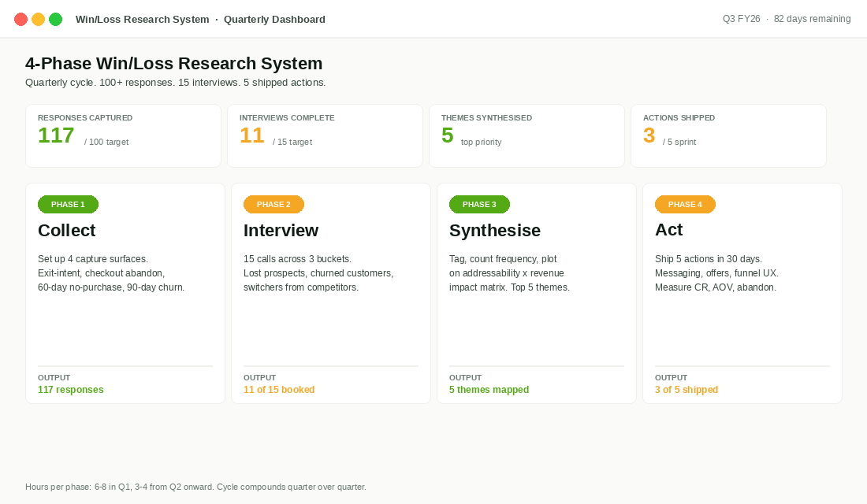This screenshot has height=504, width=867.
Task: Click the 117 responses captured value
Action: point(56,135)
